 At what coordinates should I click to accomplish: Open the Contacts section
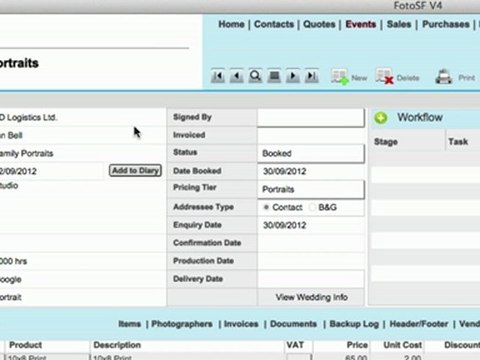point(274,24)
